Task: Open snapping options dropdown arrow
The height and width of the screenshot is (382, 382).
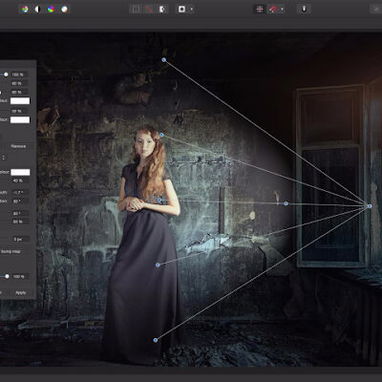Action: pos(282,9)
